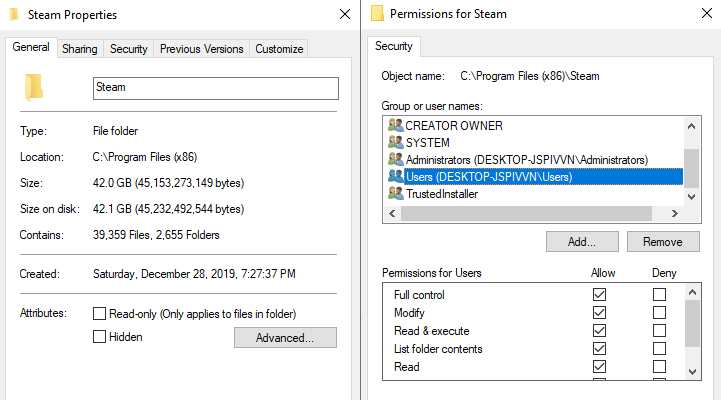Click the SYSTEM group icon
Image resolution: width=721 pixels, height=400 pixels.
tap(395, 142)
